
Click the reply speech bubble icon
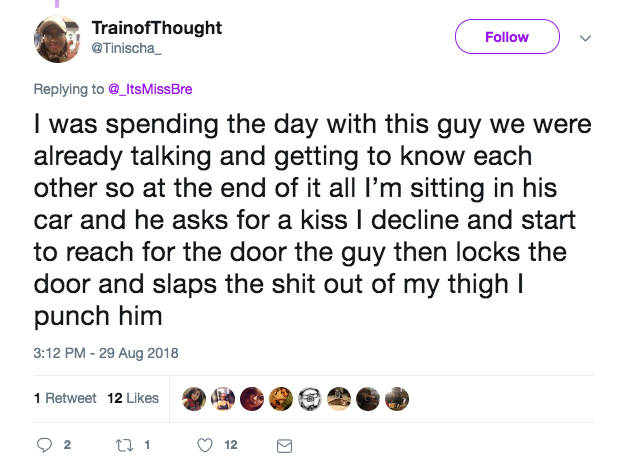[x=44, y=445]
